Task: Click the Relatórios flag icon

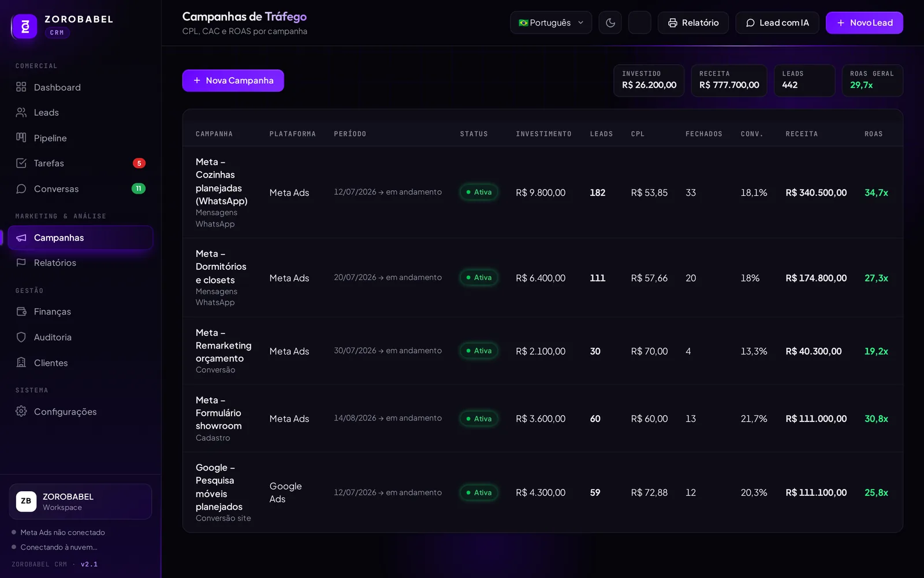Action: [21, 262]
